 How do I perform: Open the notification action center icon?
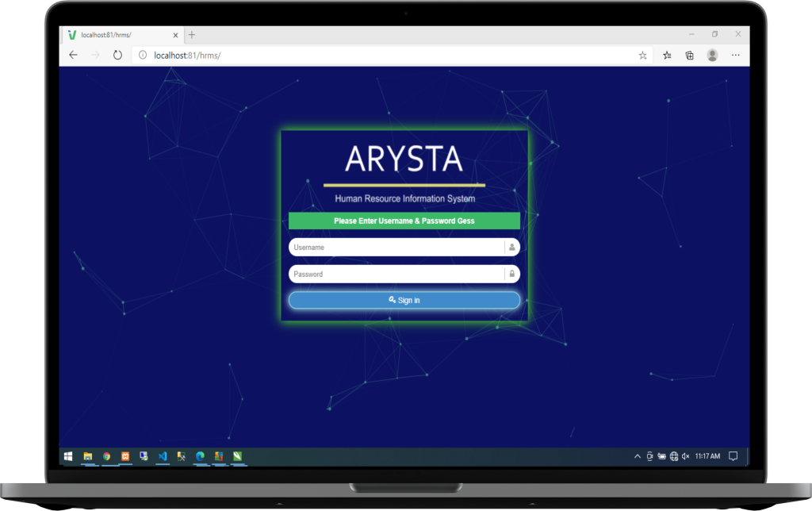(x=733, y=456)
